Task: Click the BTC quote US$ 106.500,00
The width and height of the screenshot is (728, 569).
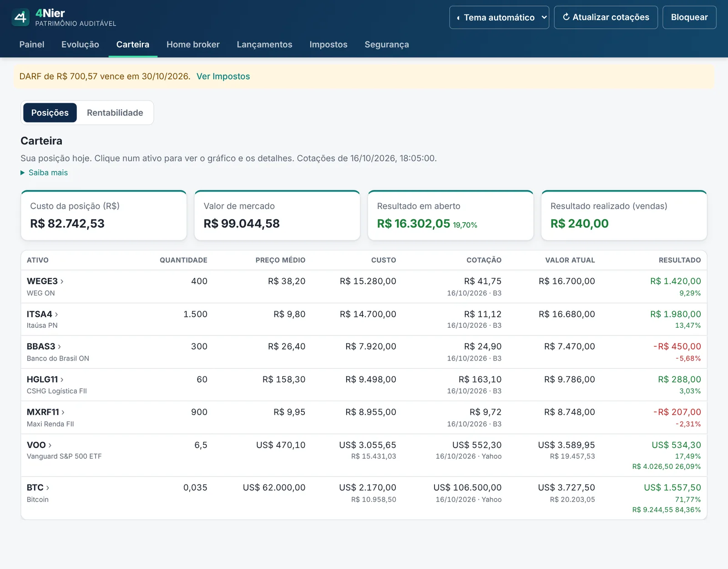Action: 467,488
